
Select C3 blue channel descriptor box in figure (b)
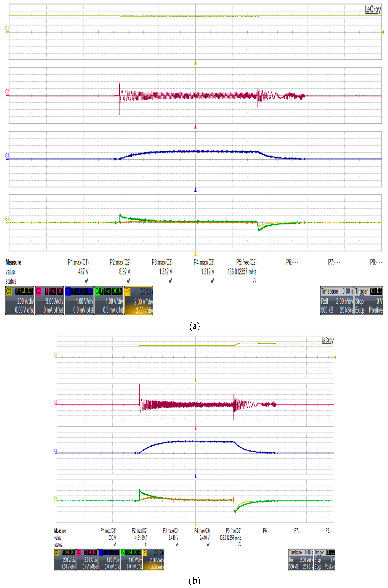point(109,560)
